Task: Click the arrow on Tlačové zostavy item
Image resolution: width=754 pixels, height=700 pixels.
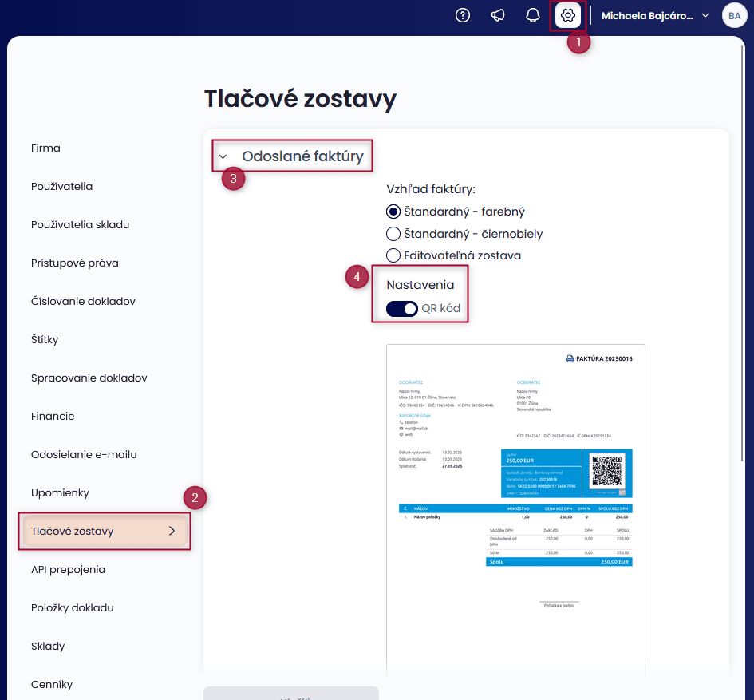Action: click(172, 531)
